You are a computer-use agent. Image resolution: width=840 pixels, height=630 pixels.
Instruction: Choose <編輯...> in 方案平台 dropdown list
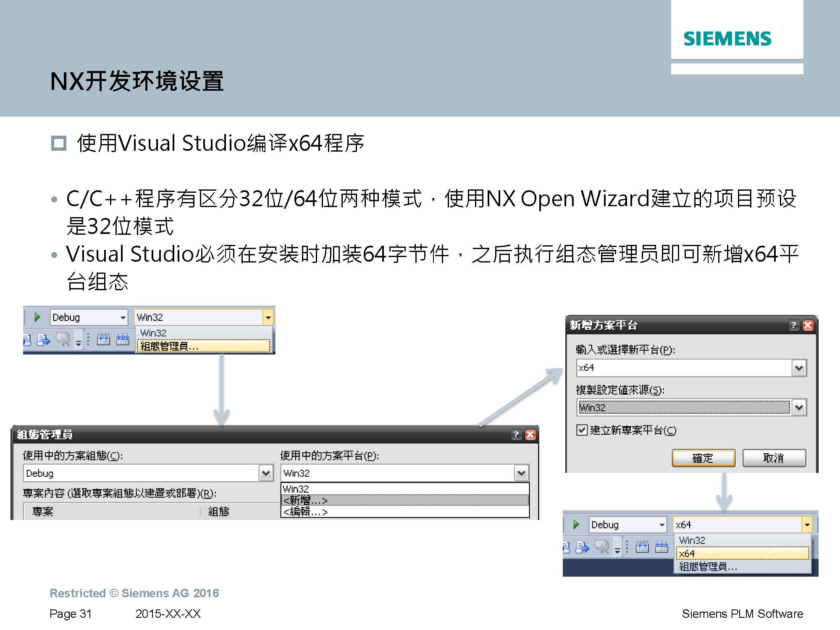(405, 511)
